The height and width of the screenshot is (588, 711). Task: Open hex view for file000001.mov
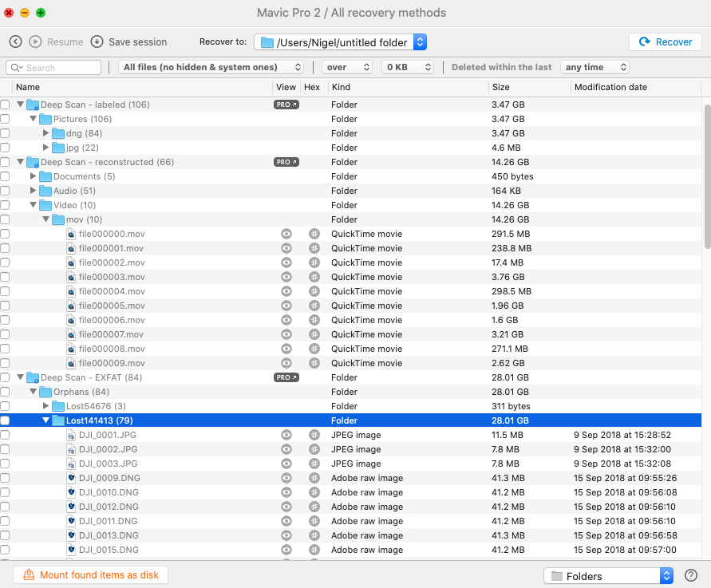[x=314, y=248]
